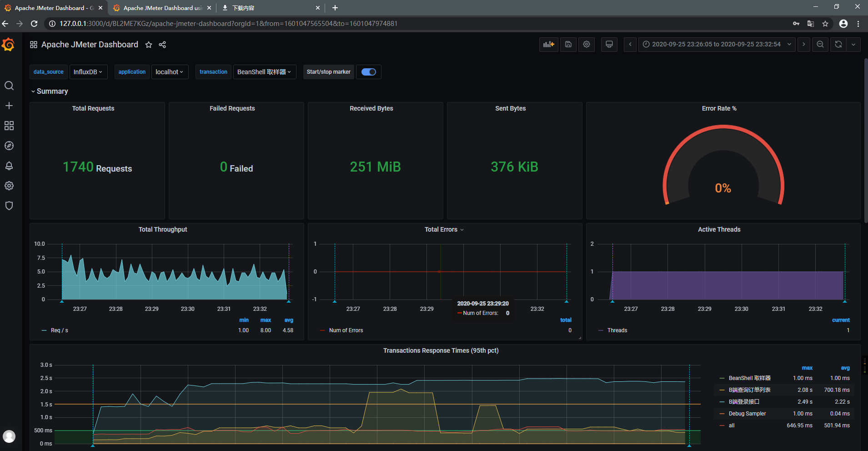Open the Active Threads panel title menu
Viewport: 868px width, 451px height.
[x=719, y=229]
